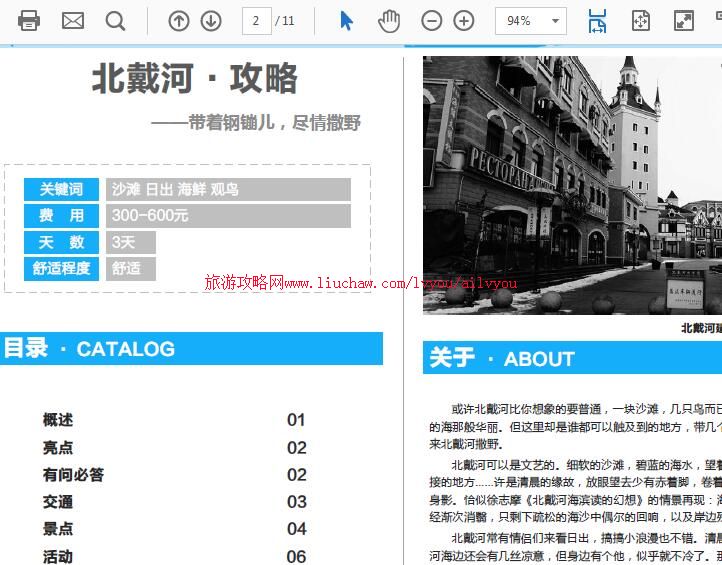The image size is (722, 565).
Task: Select the 概述 catalog entry
Action: pyautogui.click(x=58, y=420)
